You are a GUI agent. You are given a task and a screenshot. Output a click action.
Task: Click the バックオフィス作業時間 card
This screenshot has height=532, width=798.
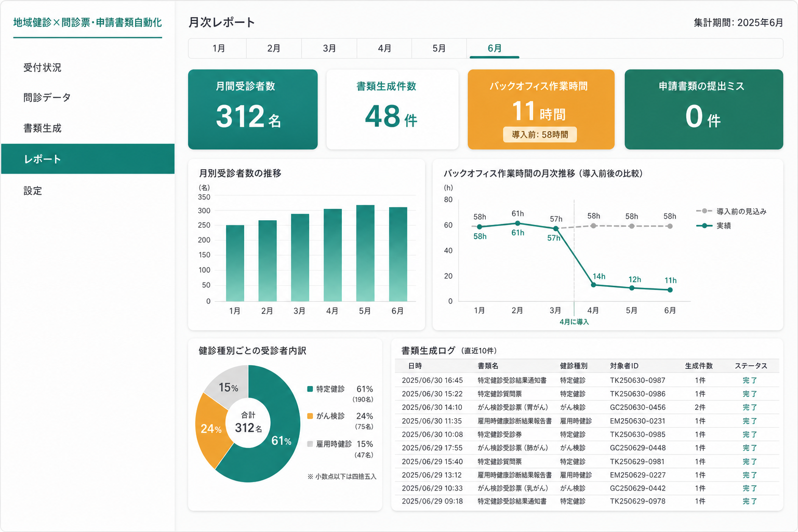point(541,110)
